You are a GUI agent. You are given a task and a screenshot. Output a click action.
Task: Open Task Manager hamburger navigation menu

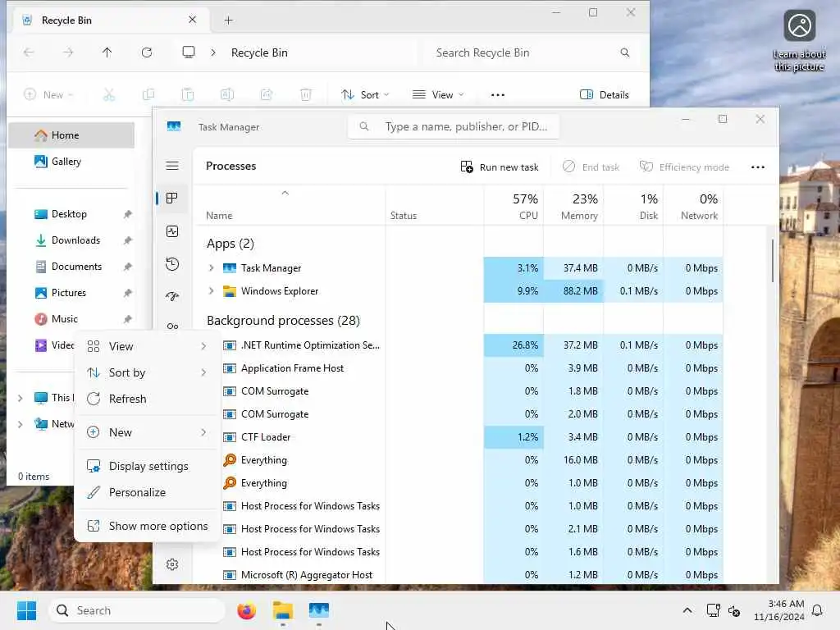172,166
